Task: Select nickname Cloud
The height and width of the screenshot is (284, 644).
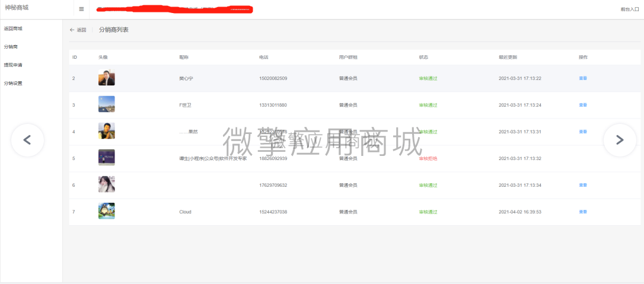Action: (x=185, y=212)
